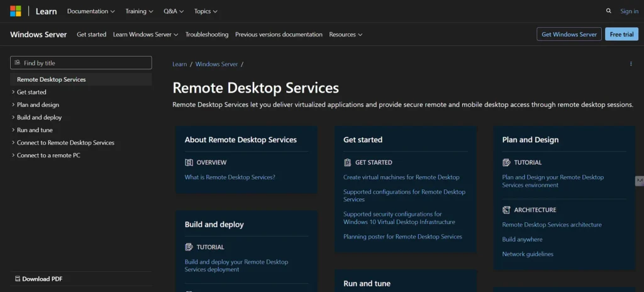Click the feedback tab icon at right edge
Viewport: 644px width, 292px height.
click(x=640, y=181)
